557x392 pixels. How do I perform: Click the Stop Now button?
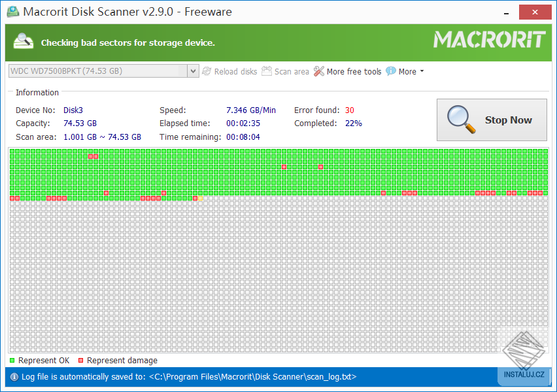(x=492, y=120)
